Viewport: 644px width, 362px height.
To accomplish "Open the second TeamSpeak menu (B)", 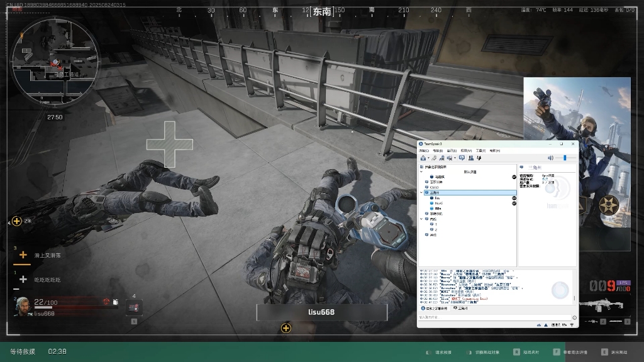I will coord(438,151).
